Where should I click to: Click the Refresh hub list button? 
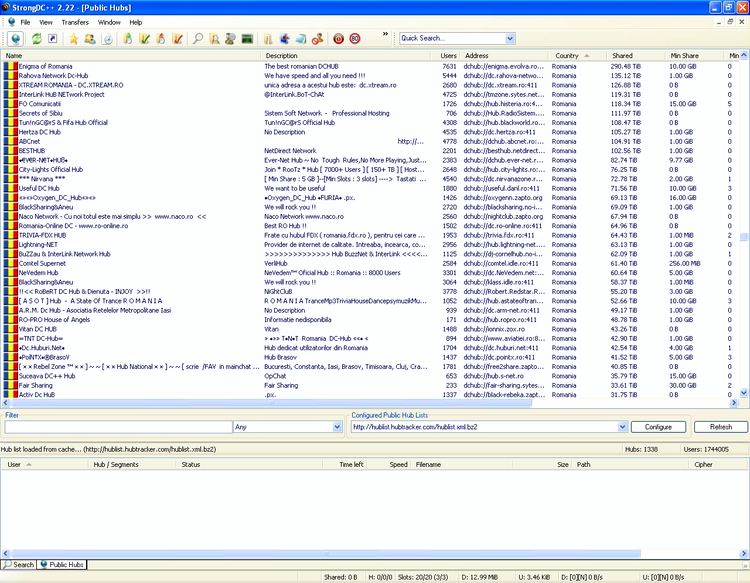[x=721, y=427]
